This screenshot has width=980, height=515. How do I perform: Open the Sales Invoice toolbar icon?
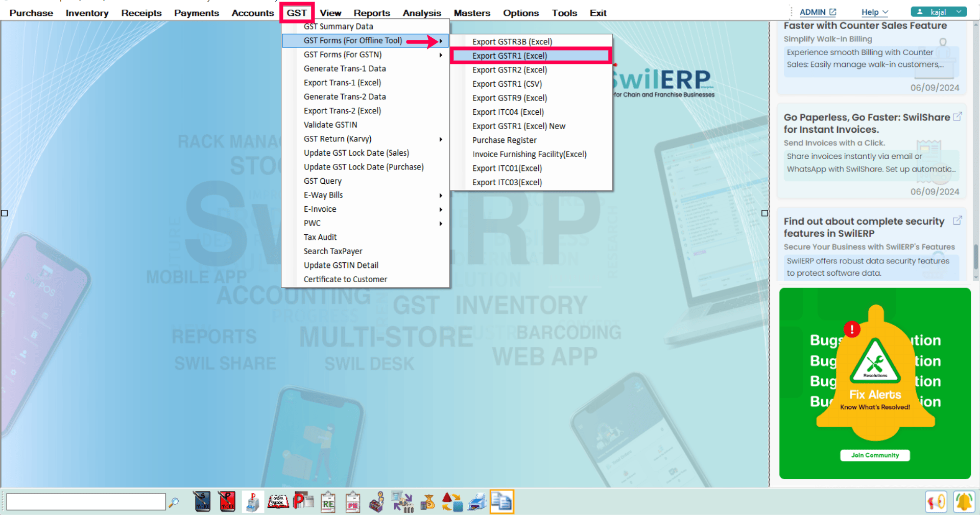[202, 502]
